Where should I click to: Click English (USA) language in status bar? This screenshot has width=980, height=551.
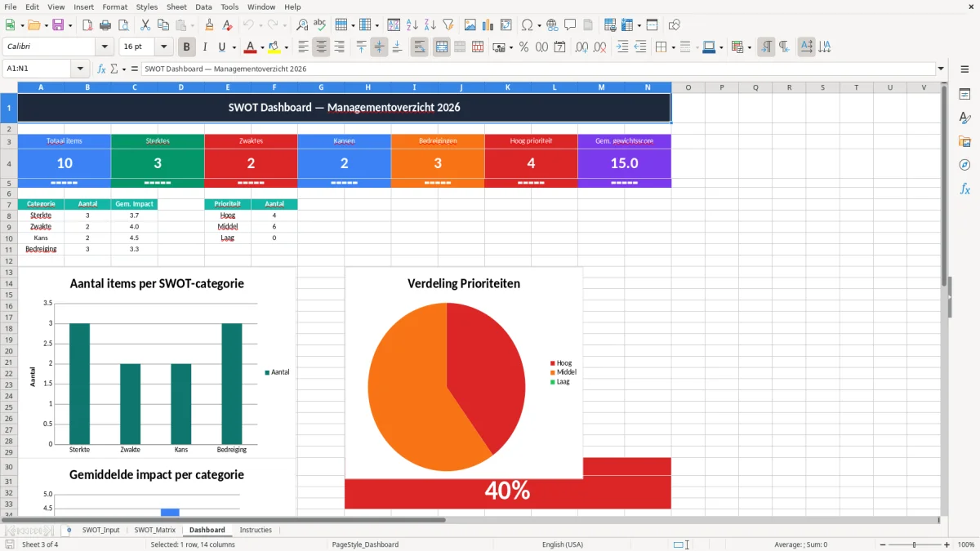pyautogui.click(x=562, y=544)
